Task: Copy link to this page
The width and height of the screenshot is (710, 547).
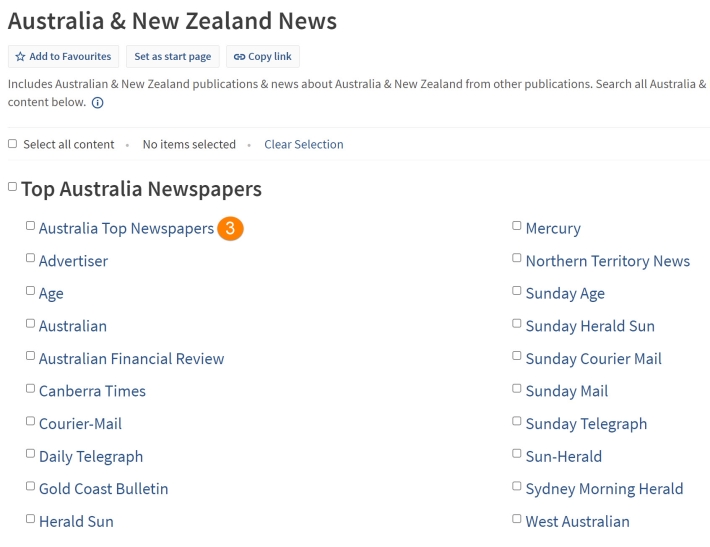Action: pos(263,57)
